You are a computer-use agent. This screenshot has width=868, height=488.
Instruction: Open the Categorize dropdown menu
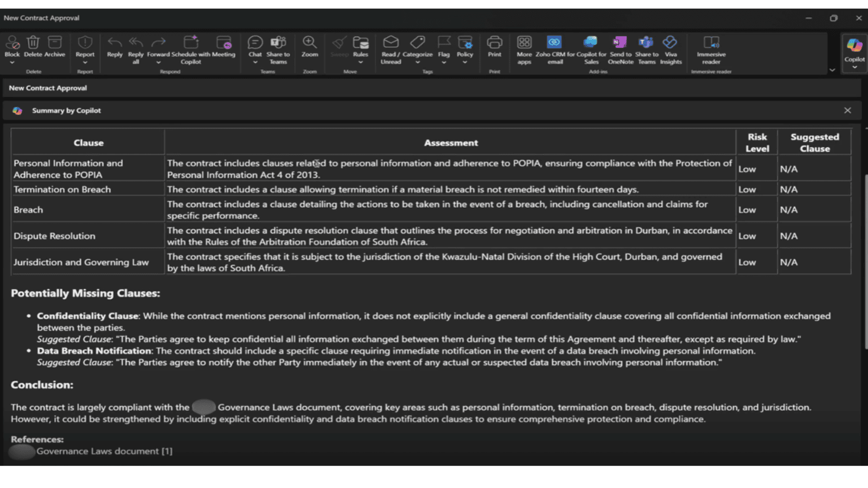[418, 62]
